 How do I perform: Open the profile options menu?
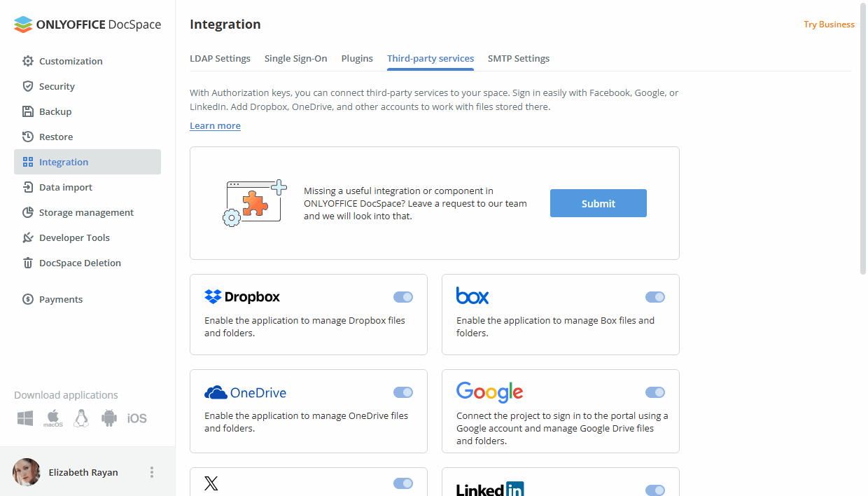pos(152,472)
